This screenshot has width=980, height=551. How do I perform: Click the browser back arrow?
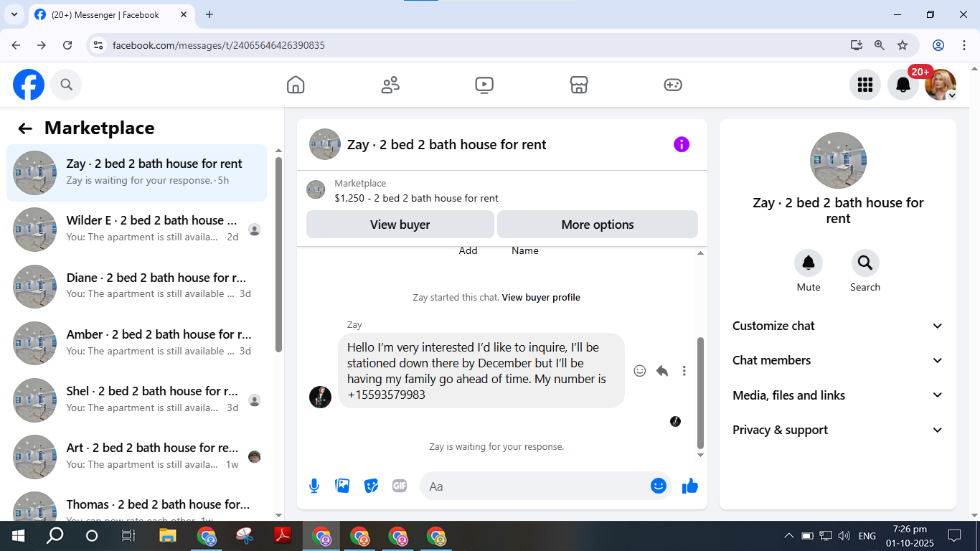click(16, 45)
